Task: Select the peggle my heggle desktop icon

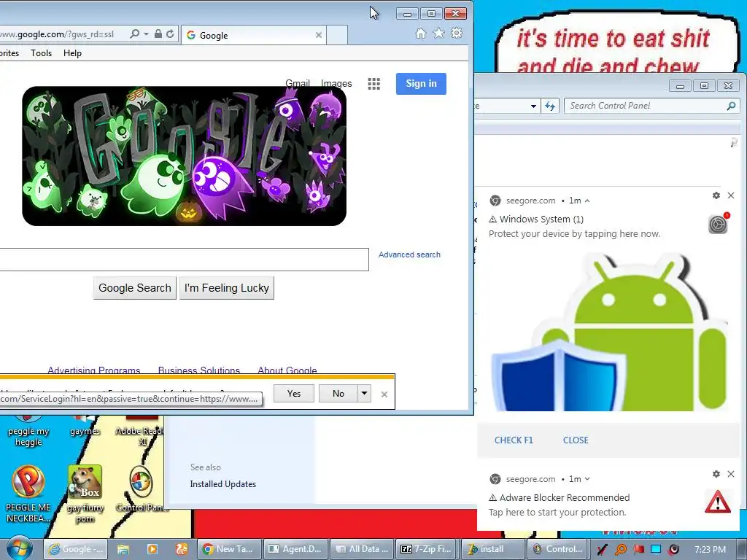Action: tap(28, 431)
